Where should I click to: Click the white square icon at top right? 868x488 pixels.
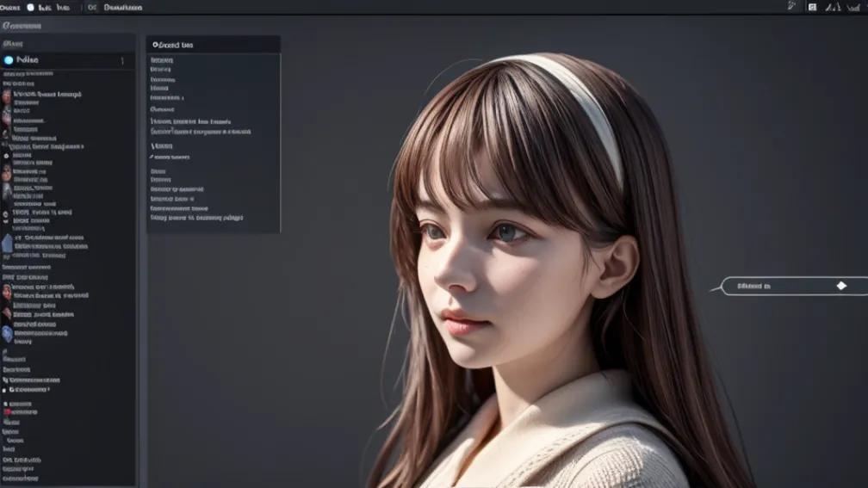coord(811,7)
